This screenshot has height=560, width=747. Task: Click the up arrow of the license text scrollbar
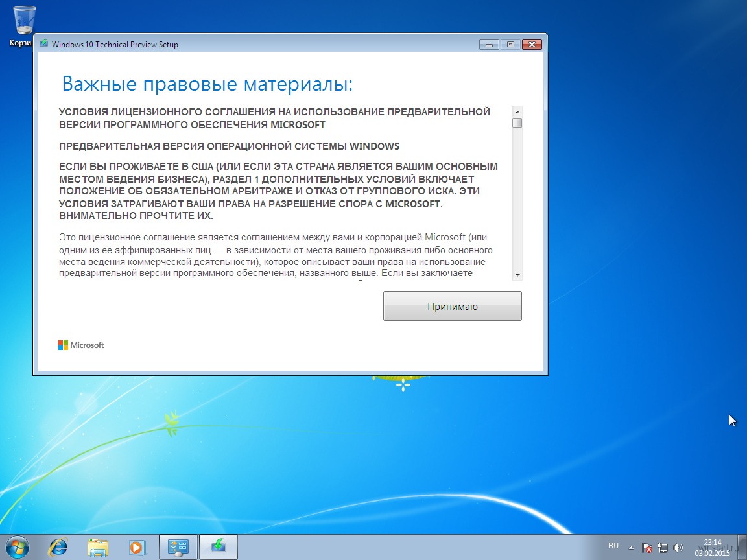[x=517, y=112]
